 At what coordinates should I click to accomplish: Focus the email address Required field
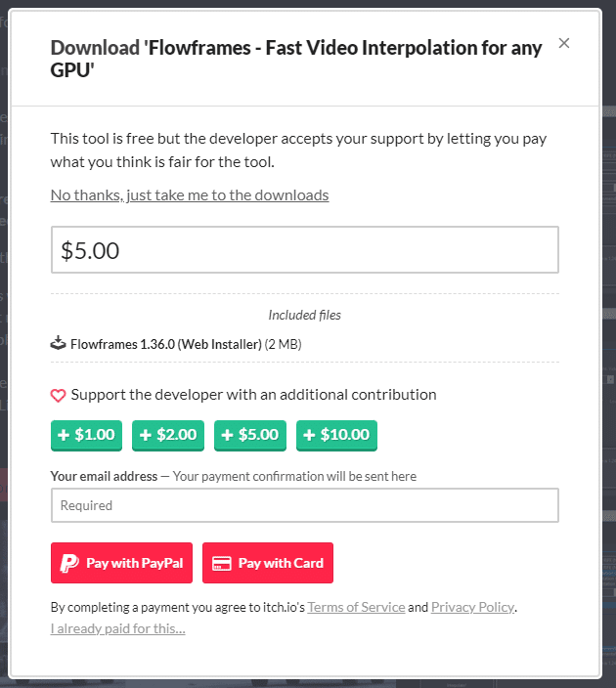point(304,505)
